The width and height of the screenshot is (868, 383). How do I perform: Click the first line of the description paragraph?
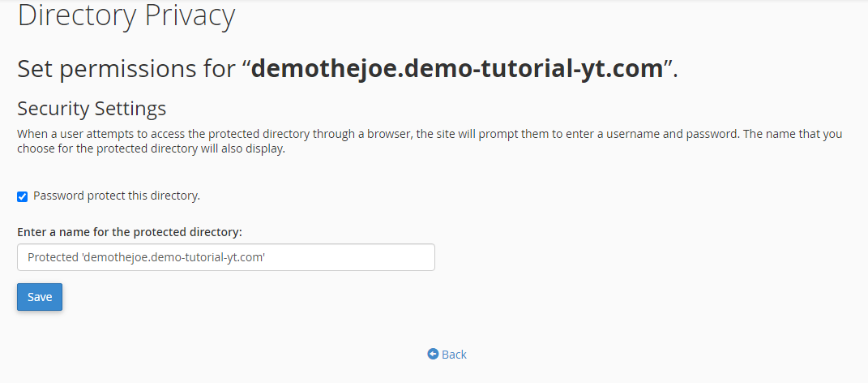pyautogui.click(x=324, y=134)
